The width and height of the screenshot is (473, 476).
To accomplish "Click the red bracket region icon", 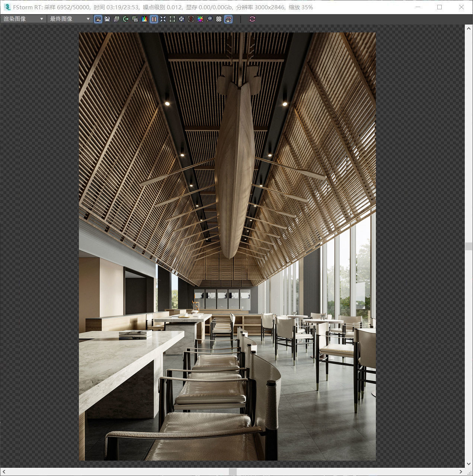I will (191, 19).
